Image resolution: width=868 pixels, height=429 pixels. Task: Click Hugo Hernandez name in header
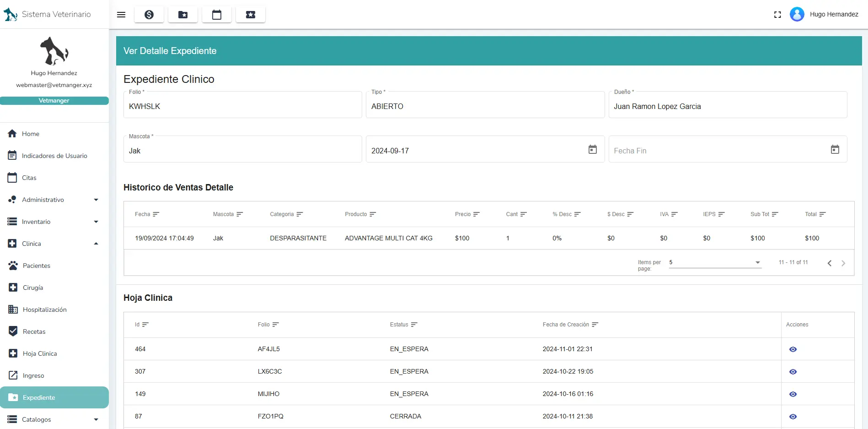834,14
